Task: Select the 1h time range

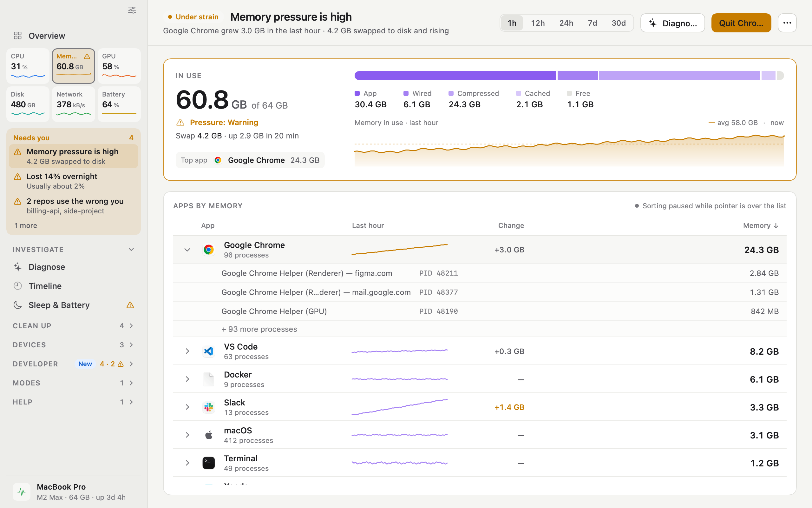Action: coord(512,23)
